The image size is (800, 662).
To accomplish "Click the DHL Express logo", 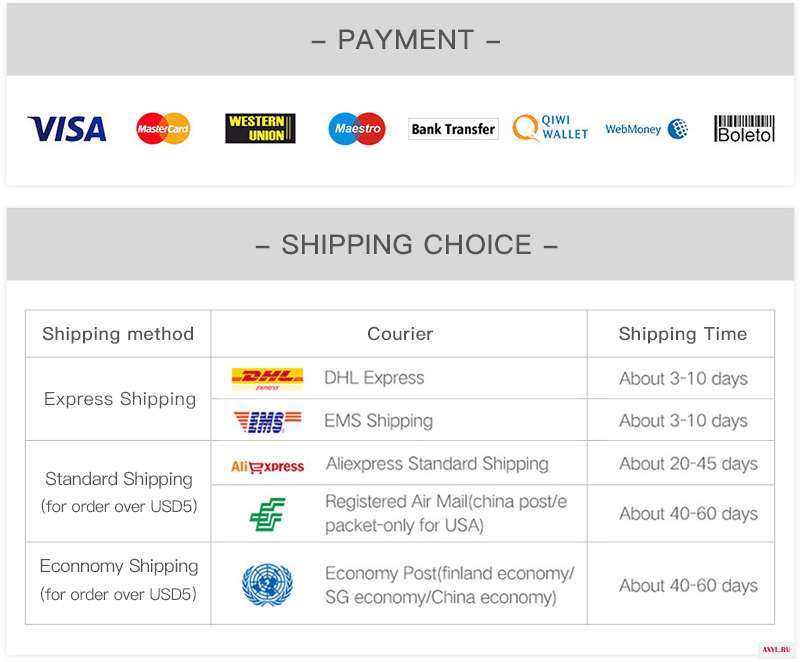I will point(267,379).
